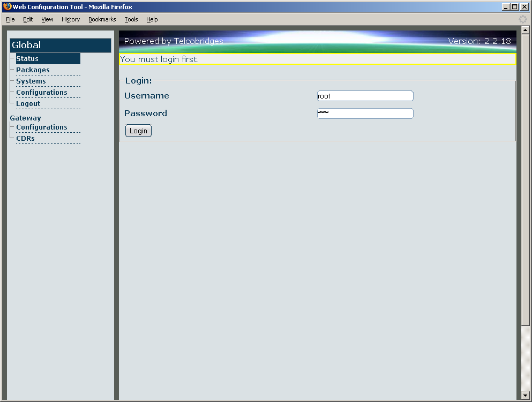The image size is (532, 402).
Task: Click the scrollbar down arrow
Action: coord(525,395)
